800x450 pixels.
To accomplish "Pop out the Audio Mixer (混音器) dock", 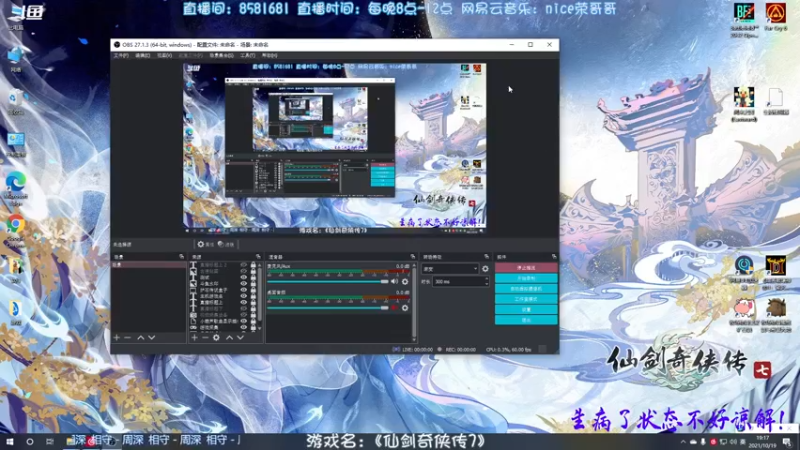I will pos(413,257).
